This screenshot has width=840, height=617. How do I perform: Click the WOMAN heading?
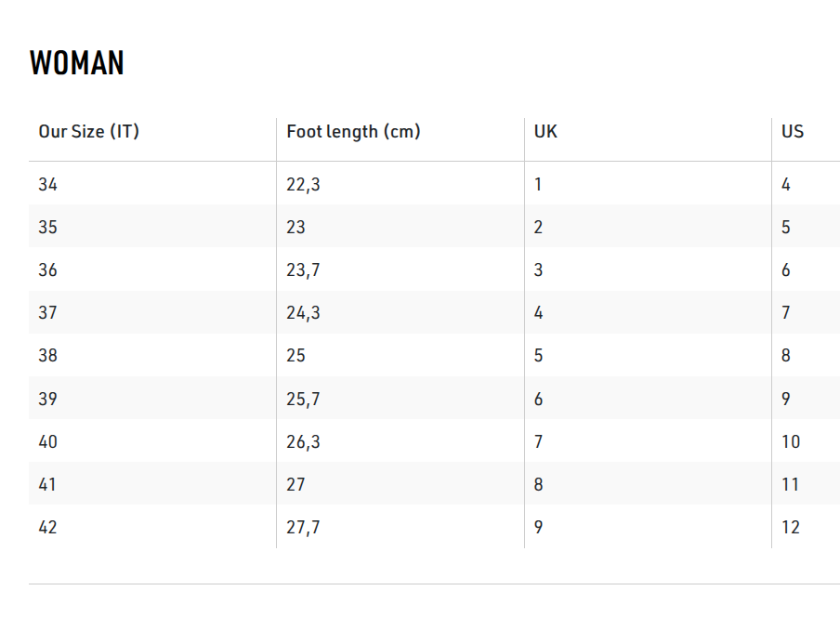[77, 63]
